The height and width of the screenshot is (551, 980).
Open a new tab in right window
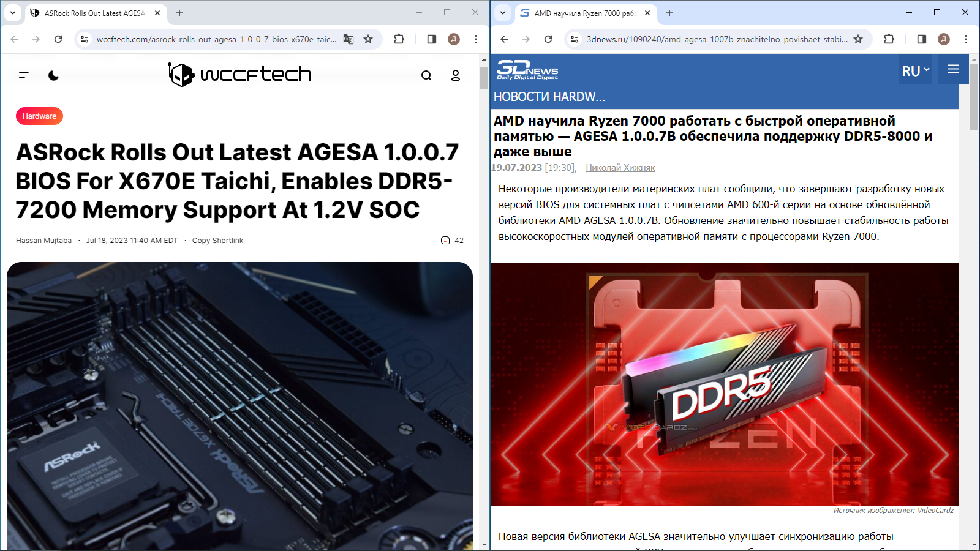tap(669, 13)
